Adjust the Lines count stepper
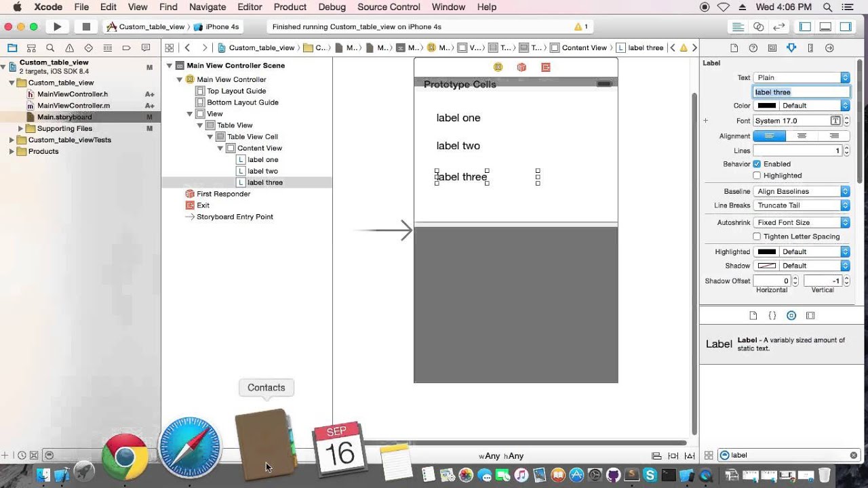The width and height of the screenshot is (868, 488). 846,151
